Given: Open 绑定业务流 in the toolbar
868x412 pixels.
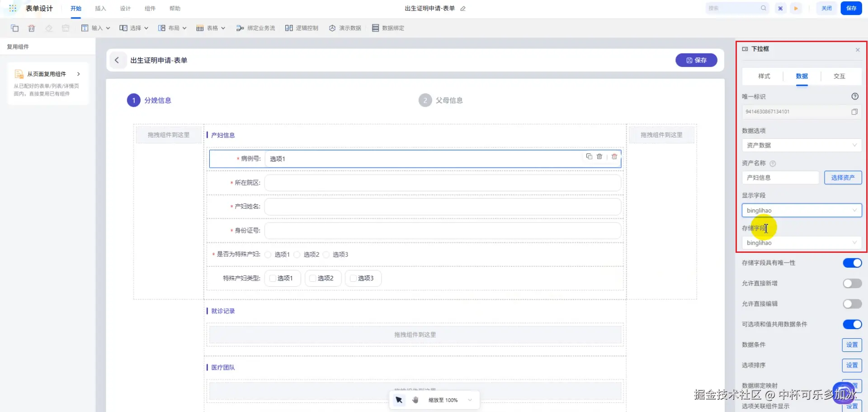Looking at the screenshot, I should [255, 28].
